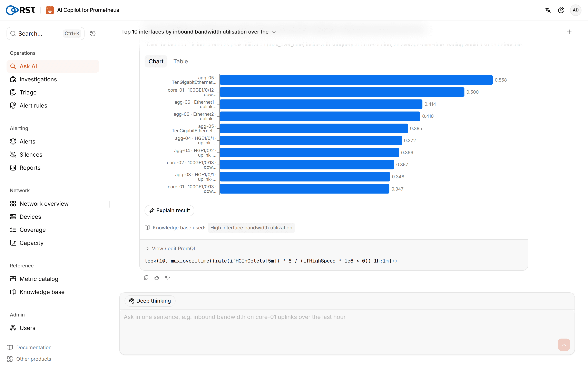Open Alerts in sidebar

[x=53, y=141]
